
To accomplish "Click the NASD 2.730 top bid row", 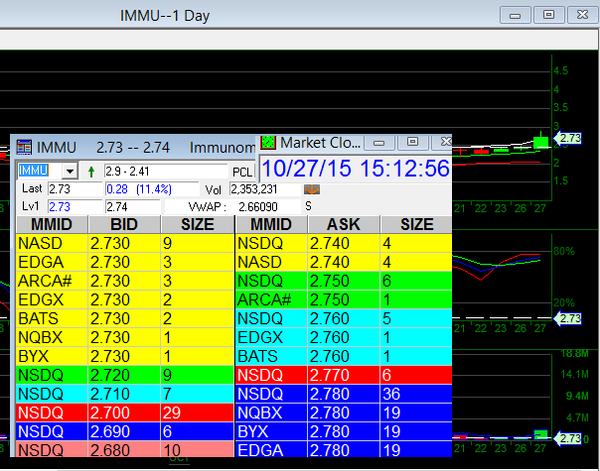I will click(x=125, y=242).
